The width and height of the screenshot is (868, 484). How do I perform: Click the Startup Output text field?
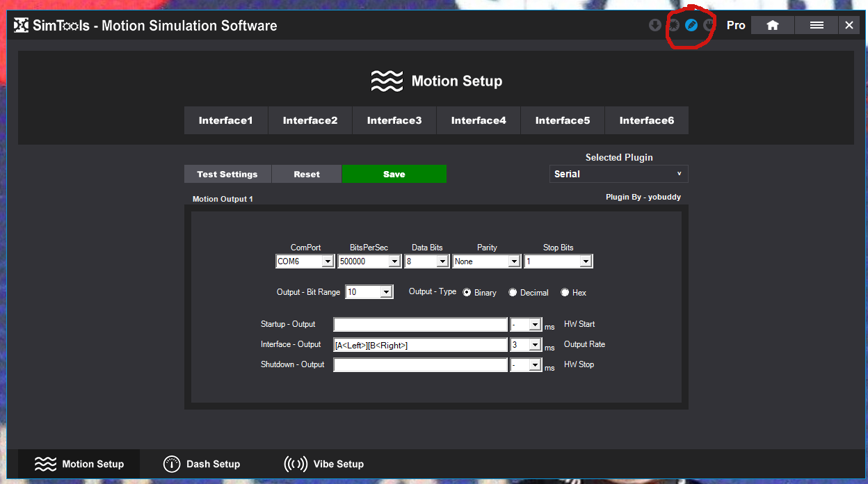coord(421,325)
